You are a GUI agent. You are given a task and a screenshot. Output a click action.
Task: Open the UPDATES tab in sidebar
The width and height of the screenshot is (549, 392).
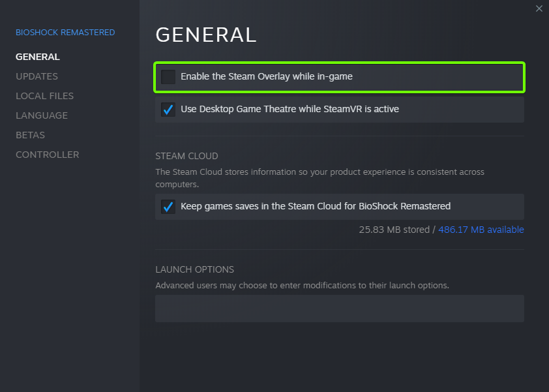37,76
